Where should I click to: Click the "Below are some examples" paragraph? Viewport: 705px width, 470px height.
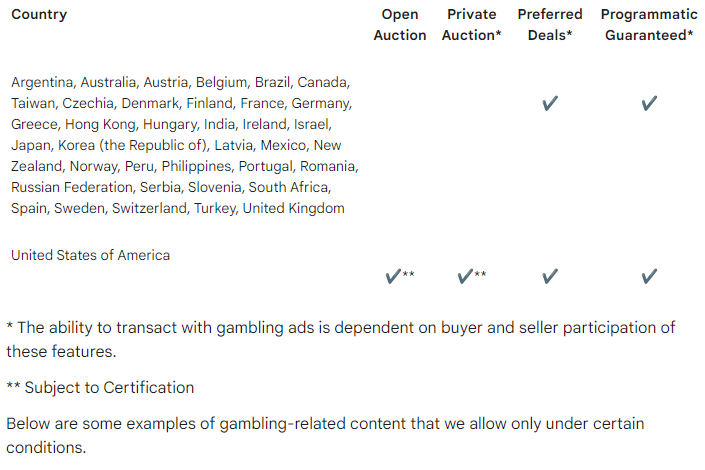tap(325, 435)
